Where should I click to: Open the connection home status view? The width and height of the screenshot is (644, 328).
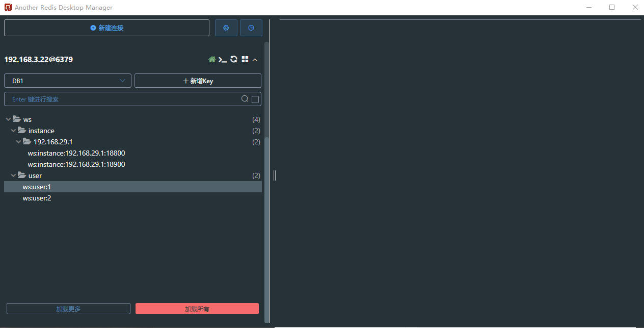point(211,59)
